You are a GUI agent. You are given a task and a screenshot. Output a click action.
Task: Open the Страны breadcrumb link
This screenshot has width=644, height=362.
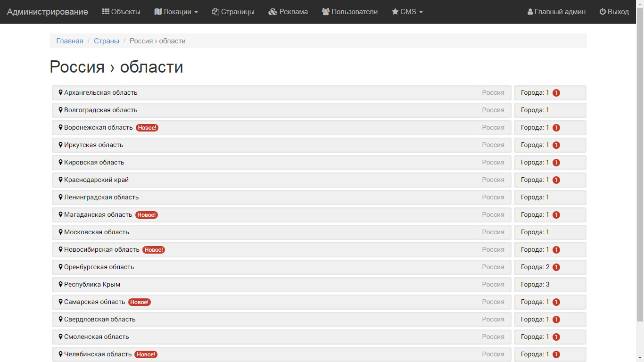(107, 41)
